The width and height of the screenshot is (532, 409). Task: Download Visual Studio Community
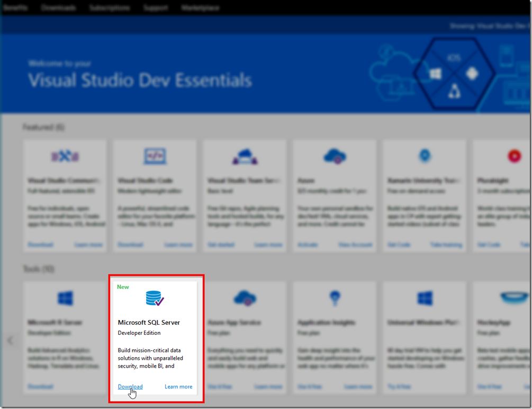40,245
